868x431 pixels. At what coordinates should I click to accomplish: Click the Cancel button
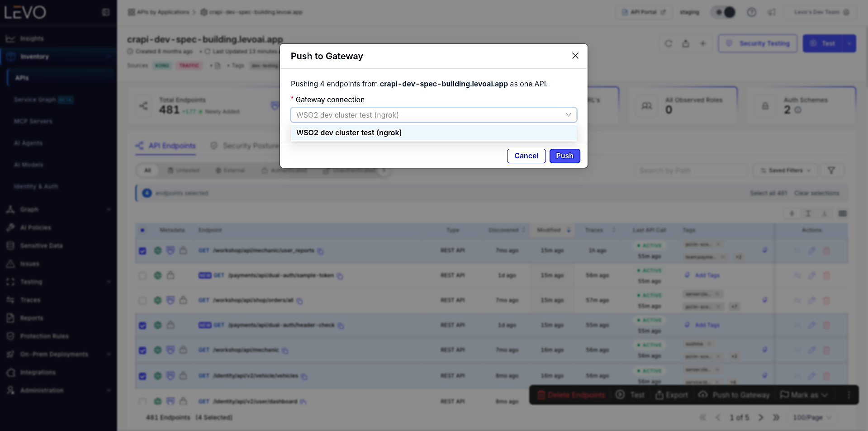(526, 156)
